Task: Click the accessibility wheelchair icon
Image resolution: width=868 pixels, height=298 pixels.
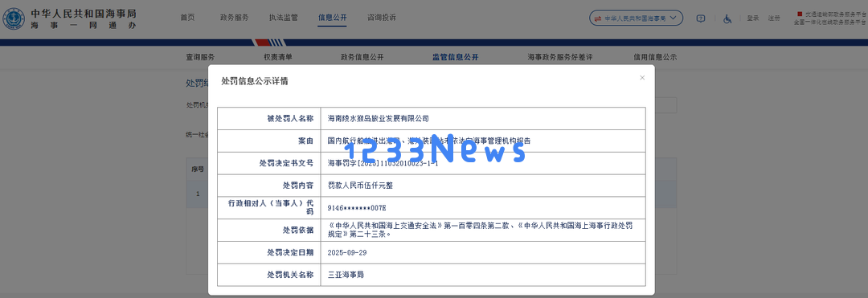Action: click(727, 18)
